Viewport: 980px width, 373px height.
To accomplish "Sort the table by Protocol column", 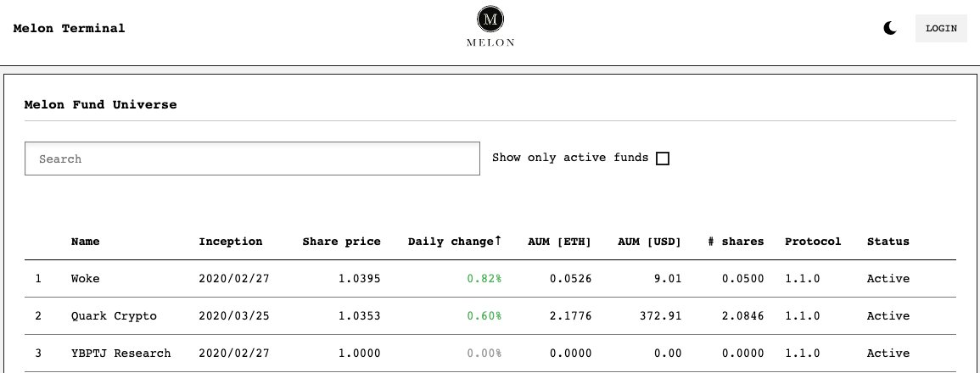I will coord(813,242).
